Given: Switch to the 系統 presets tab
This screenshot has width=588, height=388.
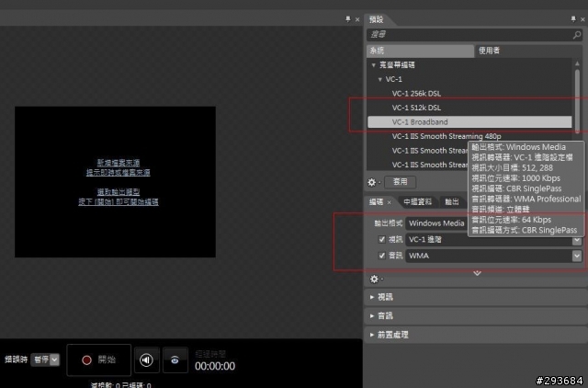Looking at the screenshot, I should (420, 51).
